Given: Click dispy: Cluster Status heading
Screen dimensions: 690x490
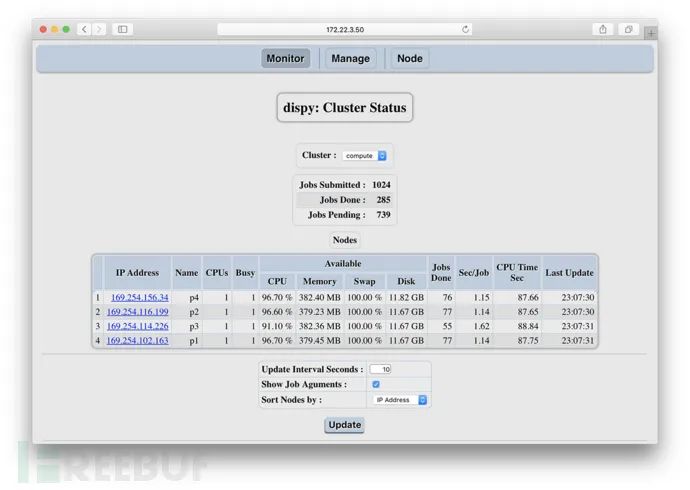Looking at the screenshot, I should [345, 108].
